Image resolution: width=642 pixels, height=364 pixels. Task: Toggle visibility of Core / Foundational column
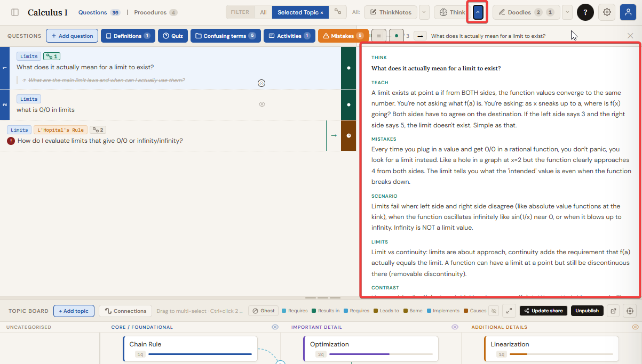click(275, 327)
